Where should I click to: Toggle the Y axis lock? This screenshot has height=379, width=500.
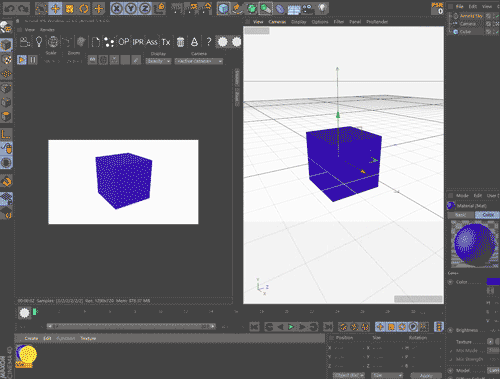pyautogui.click(x=131, y=8)
